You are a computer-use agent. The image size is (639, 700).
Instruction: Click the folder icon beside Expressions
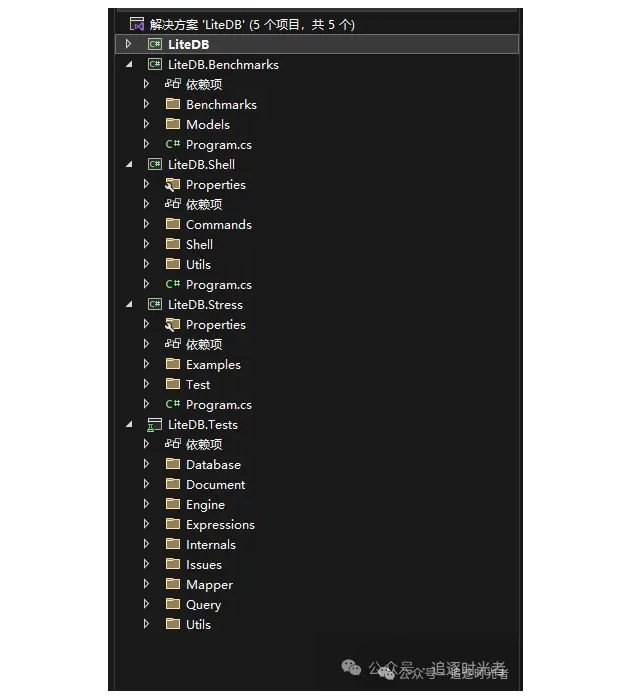click(173, 524)
